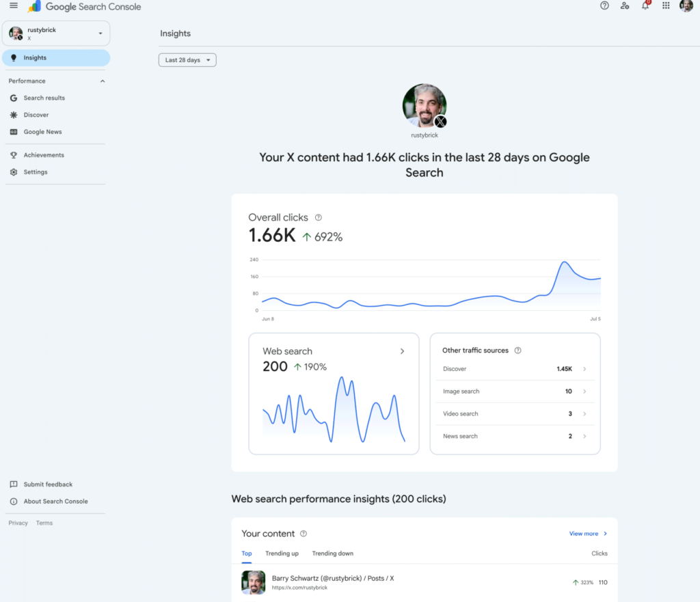Click About Search Console link
This screenshot has width=700, height=602.
(x=56, y=502)
